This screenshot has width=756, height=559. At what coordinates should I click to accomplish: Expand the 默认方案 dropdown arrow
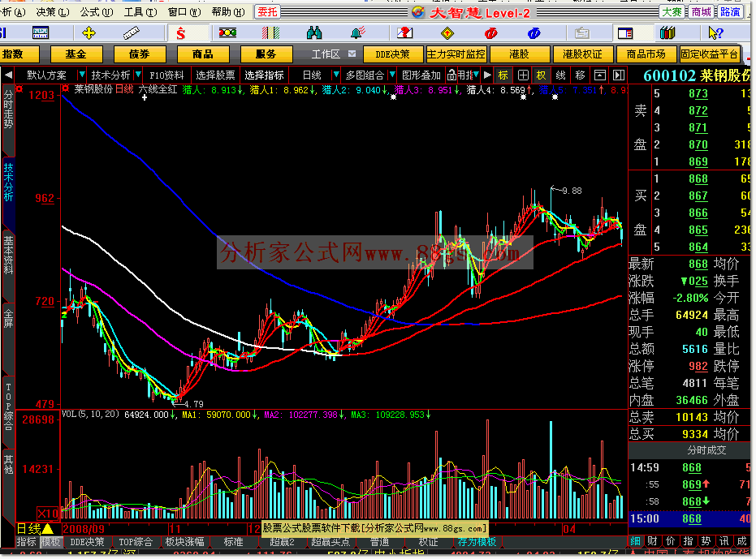(x=81, y=75)
